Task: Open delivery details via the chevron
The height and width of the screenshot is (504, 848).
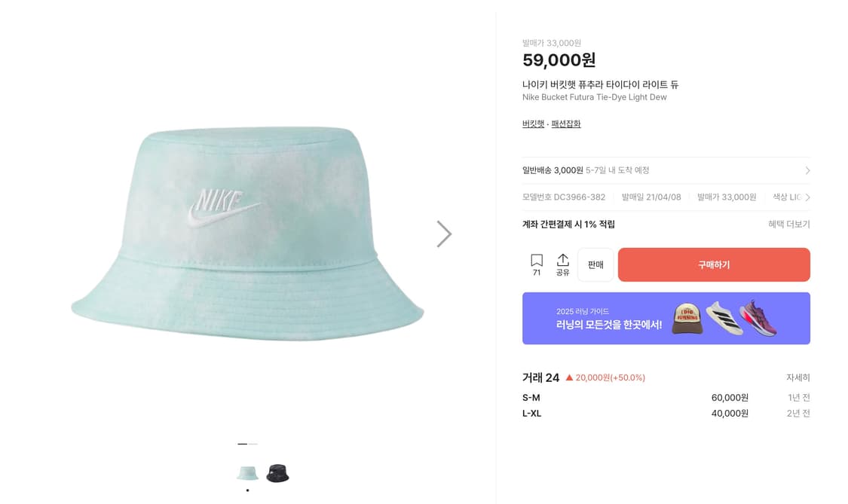Action: pyautogui.click(x=806, y=170)
